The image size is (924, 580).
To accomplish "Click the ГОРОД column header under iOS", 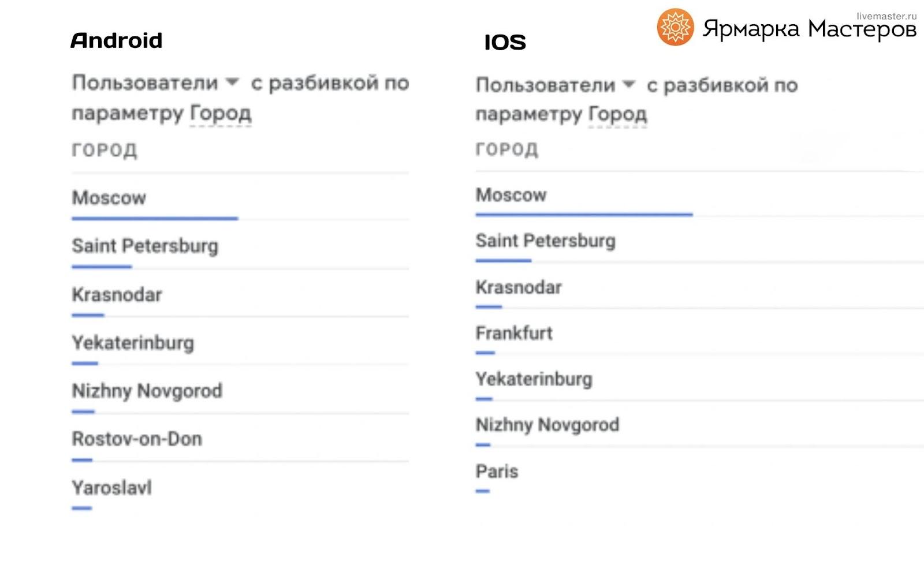I will coord(507,149).
